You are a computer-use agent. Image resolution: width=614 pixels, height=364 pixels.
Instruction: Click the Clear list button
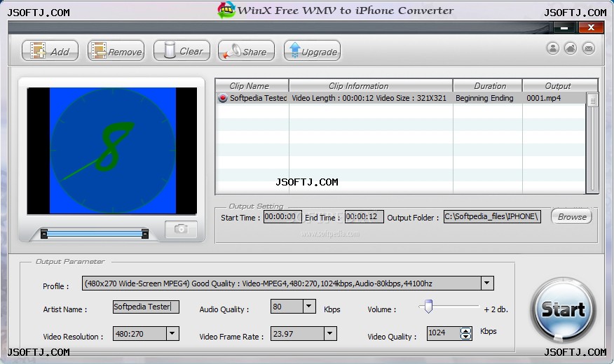tap(182, 51)
